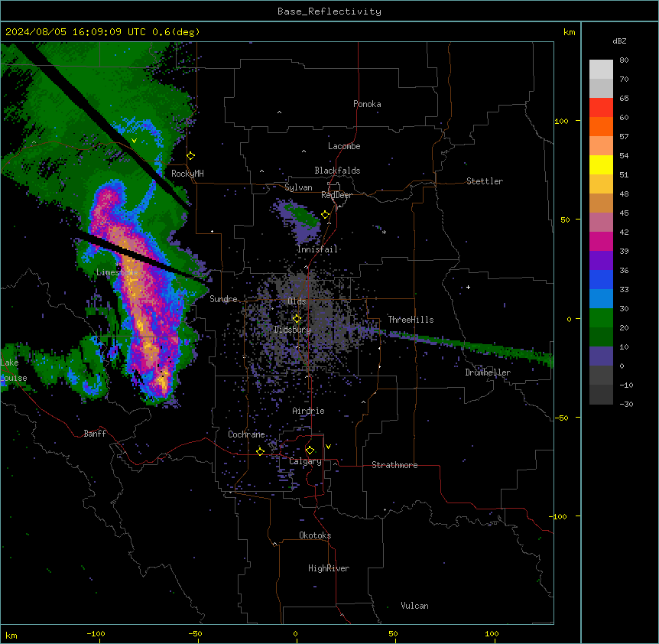Select the green 30-20 dBZ legend swatch

click(601, 318)
